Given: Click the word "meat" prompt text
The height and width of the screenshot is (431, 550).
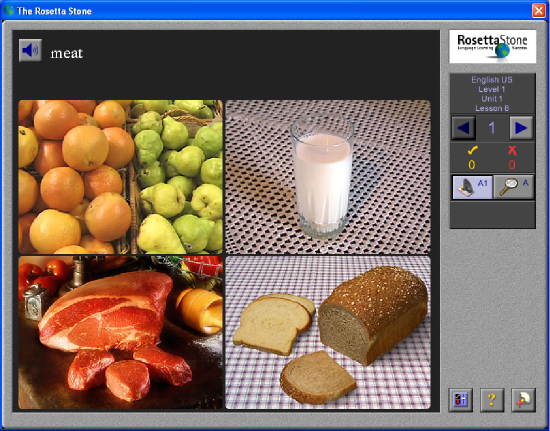Looking at the screenshot, I should coord(67,53).
